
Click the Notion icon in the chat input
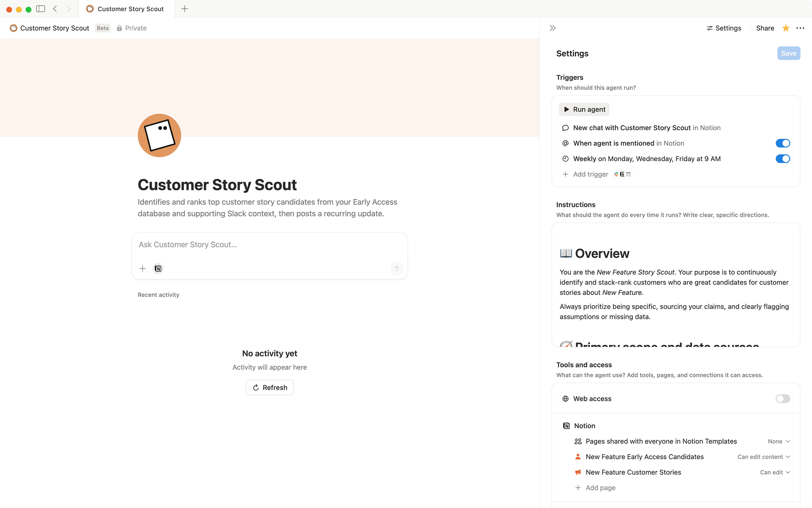click(x=158, y=268)
